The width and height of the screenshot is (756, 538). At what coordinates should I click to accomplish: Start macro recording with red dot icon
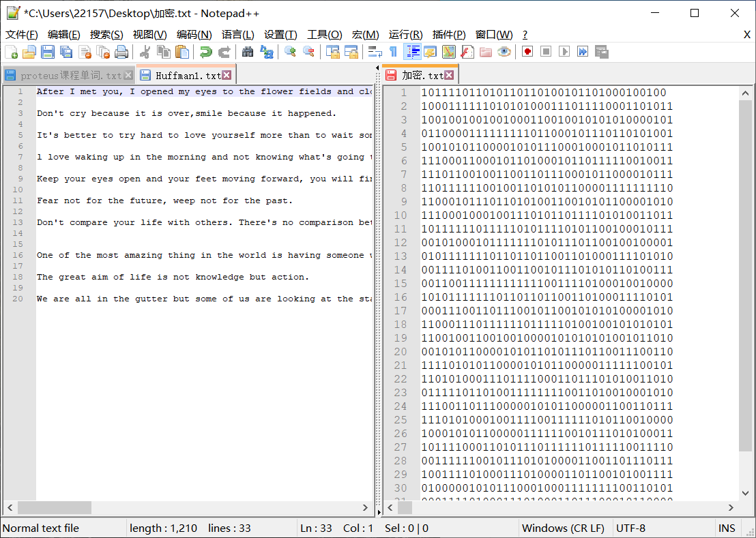[x=527, y=52]
